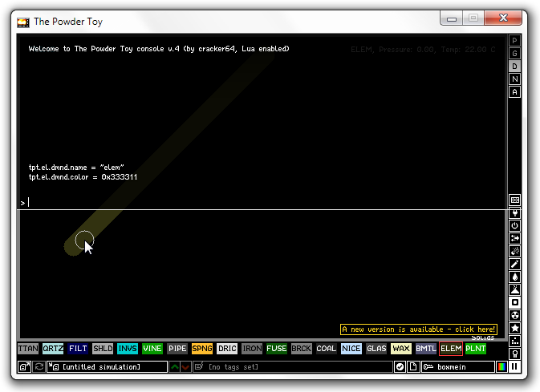This screenshot has width=540, height=392.
Task: Open the Tools category icon at bottom
Action: (515, 354)
